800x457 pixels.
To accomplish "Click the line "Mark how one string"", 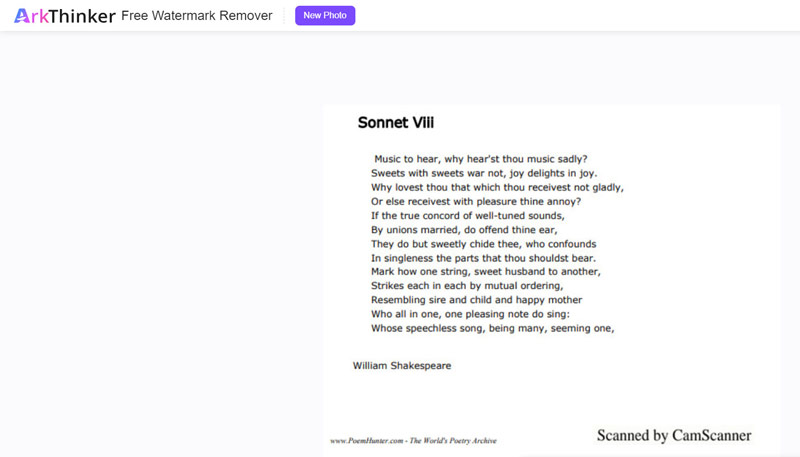I will point(486,272).
